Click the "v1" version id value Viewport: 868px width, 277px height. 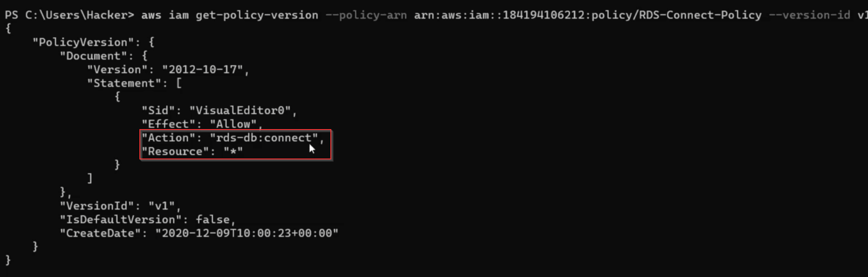(162, 206)
